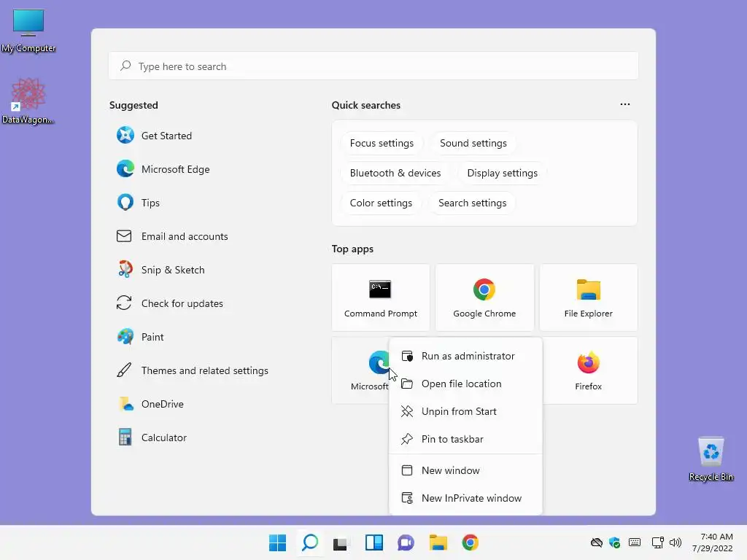Launch OneDrive from Suggested
The image size is (747, 560).
pyautogui.click(x=150, y=404)
